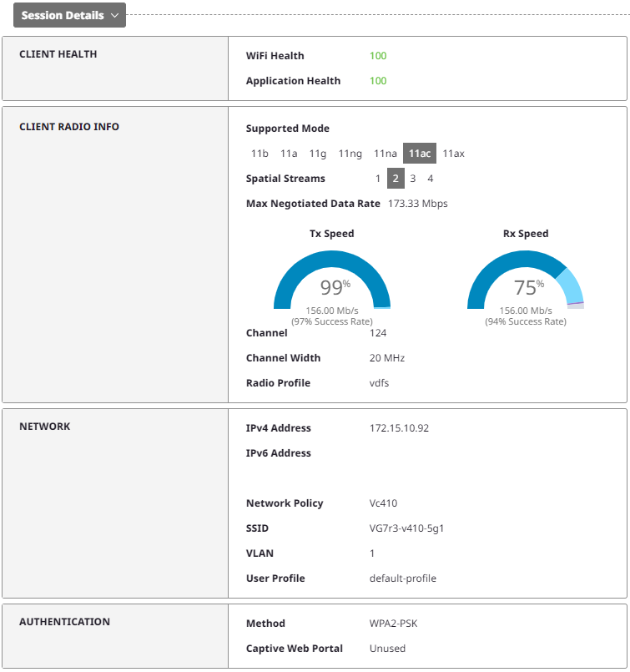This screenshot has height=672, width=630.
Task: Select spatial stream 1
Action: (378, 179)
